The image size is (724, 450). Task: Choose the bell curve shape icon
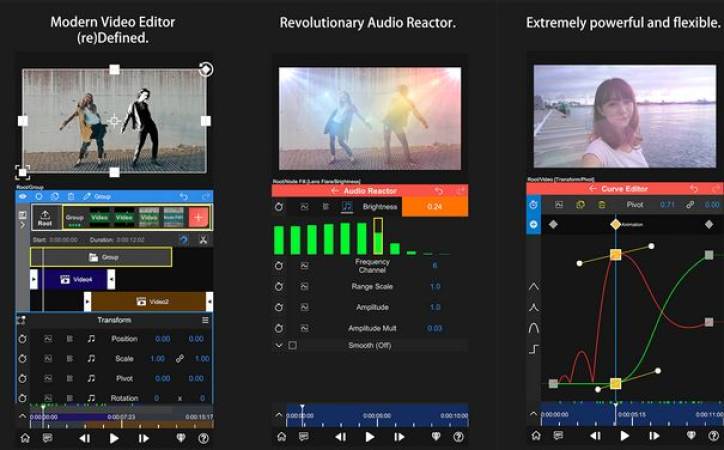pos(534,327)
